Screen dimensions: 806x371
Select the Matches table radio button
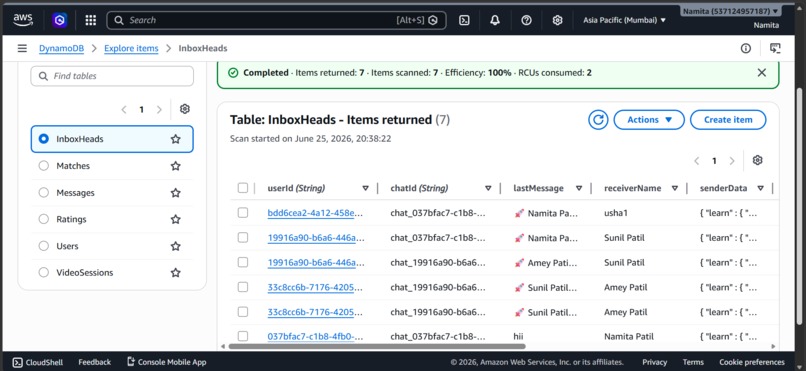44,166
